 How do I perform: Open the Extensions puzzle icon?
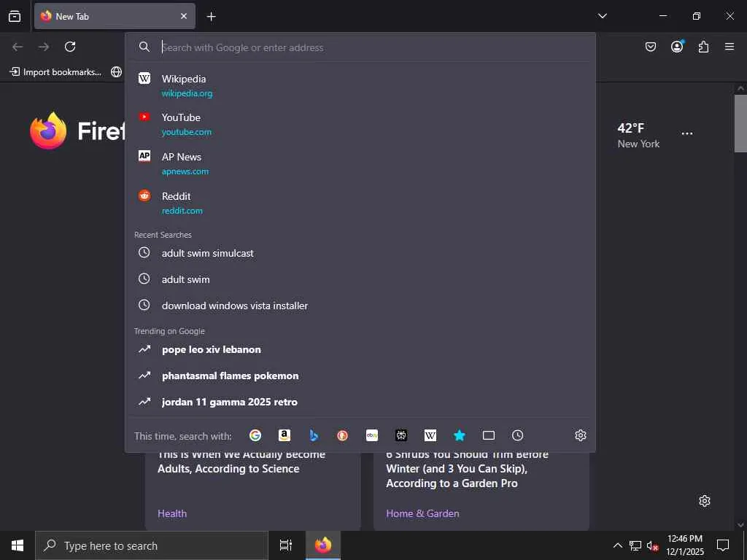tap(703, 47)
